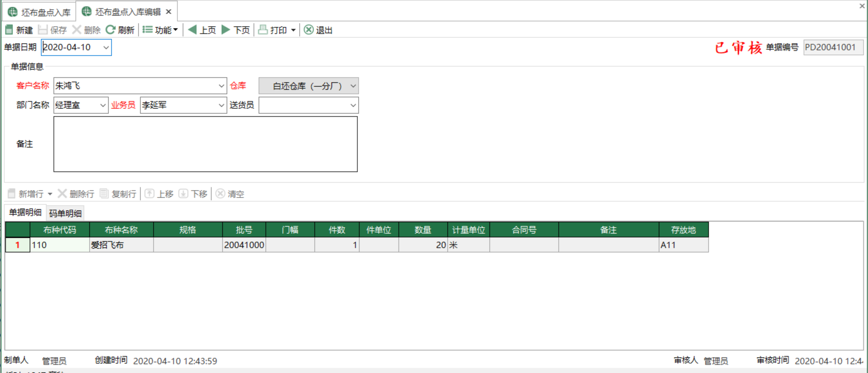Click the 打印 print icon

263,30
